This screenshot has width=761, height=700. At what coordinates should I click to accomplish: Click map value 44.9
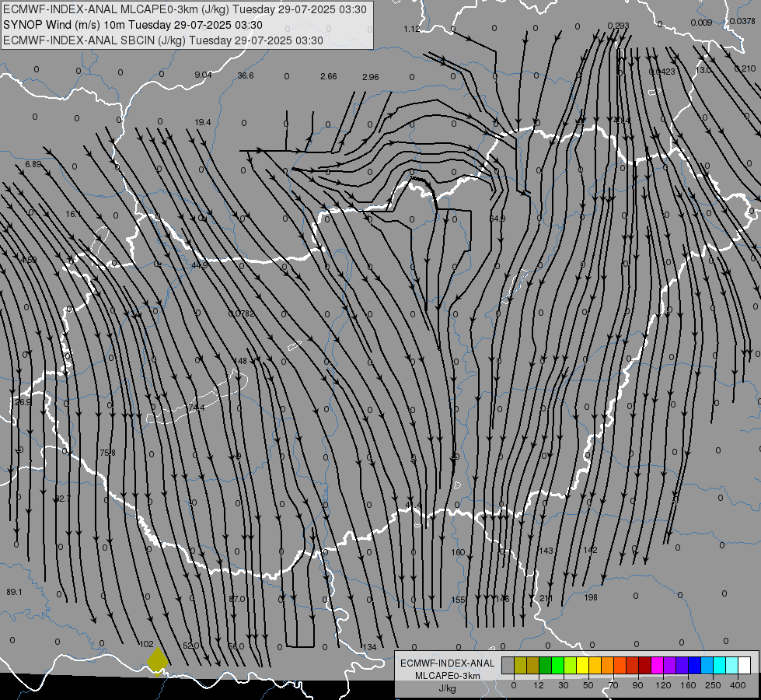[x=200, y=265]
